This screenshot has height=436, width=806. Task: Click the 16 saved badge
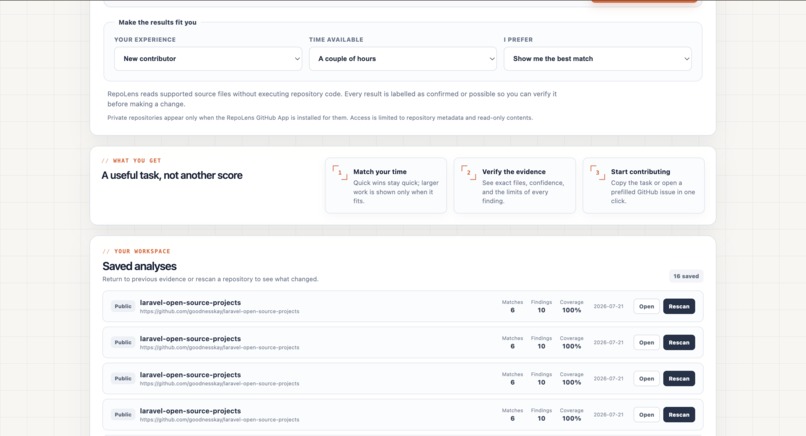click(686, 276)
